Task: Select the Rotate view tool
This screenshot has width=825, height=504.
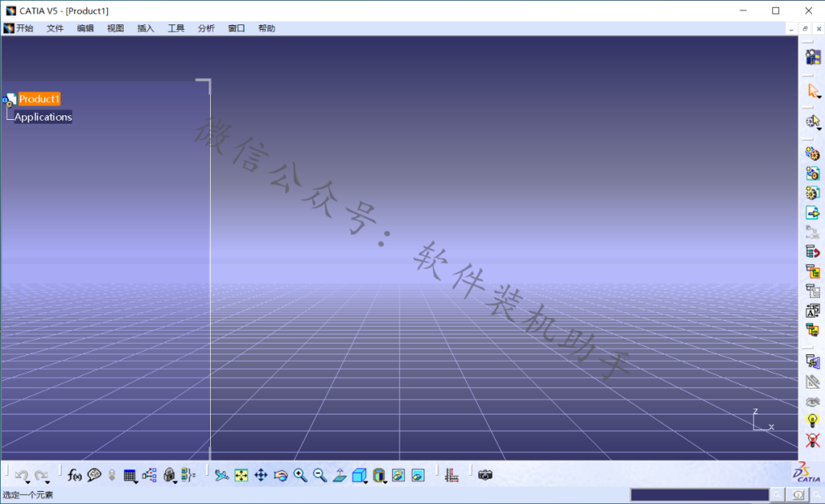Action: coord(280,476)
